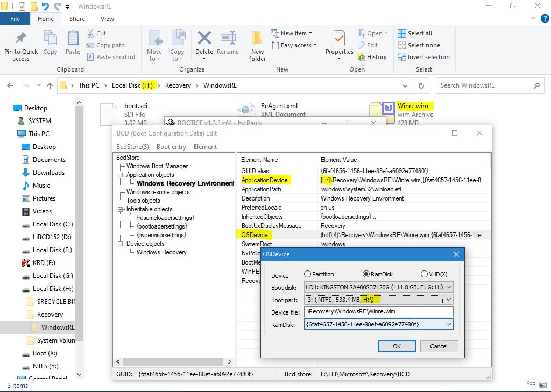The height and width of the screenshot is (392, 551).
Task: Click the Pin to Quick access icon
Action: coord(21,39)
